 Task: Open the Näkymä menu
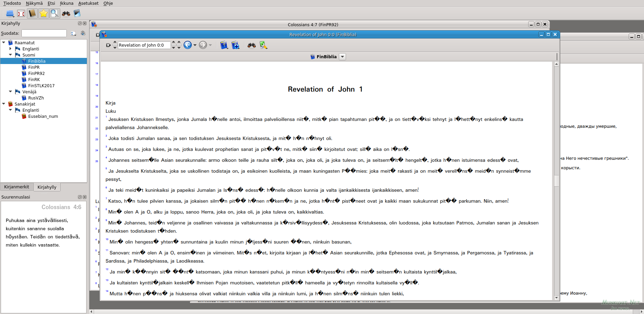tap(34, 3)
